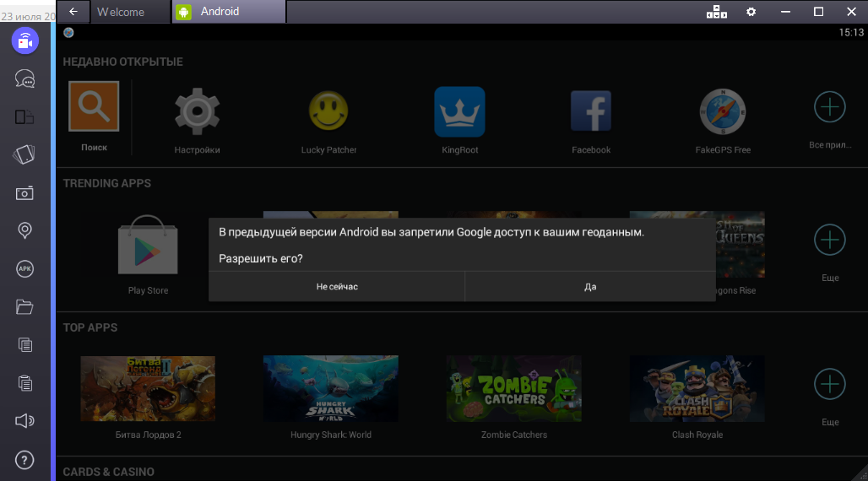The image size is (868, 481).
Task: Show all apps with plus circle
Action: [829, 107]
